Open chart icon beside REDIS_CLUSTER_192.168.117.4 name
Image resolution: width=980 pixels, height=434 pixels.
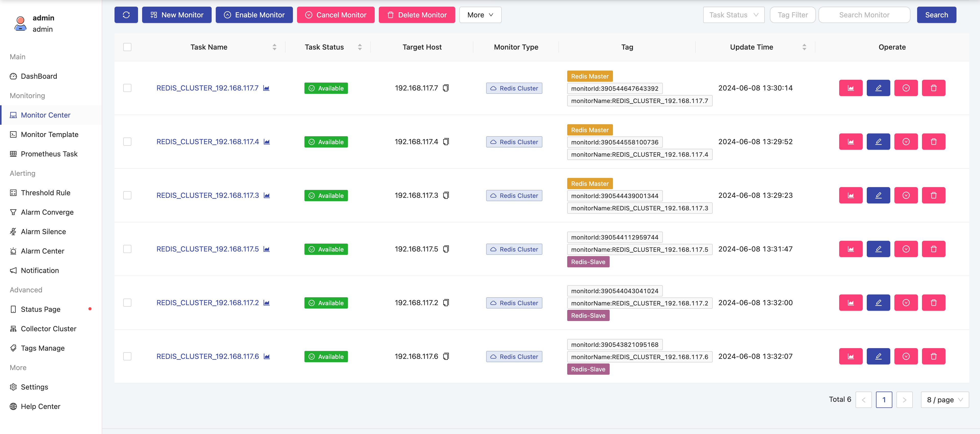point(267,142)
